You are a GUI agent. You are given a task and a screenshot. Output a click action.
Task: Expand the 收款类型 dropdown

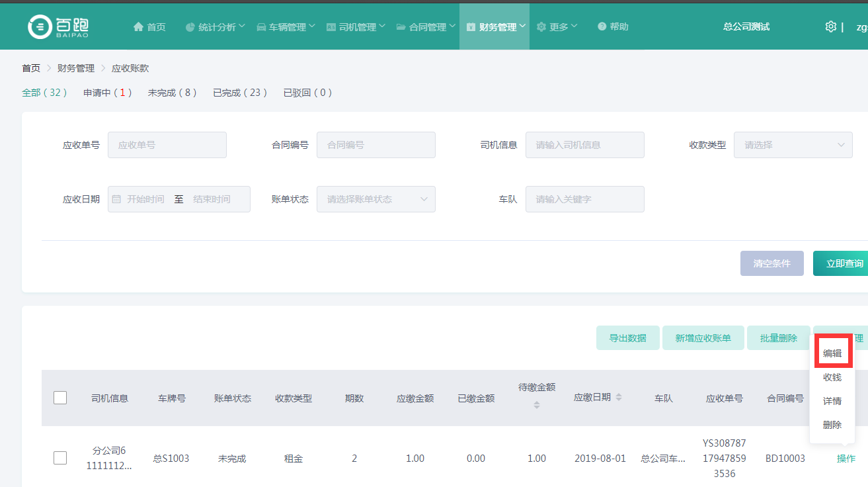pos(793,145)
